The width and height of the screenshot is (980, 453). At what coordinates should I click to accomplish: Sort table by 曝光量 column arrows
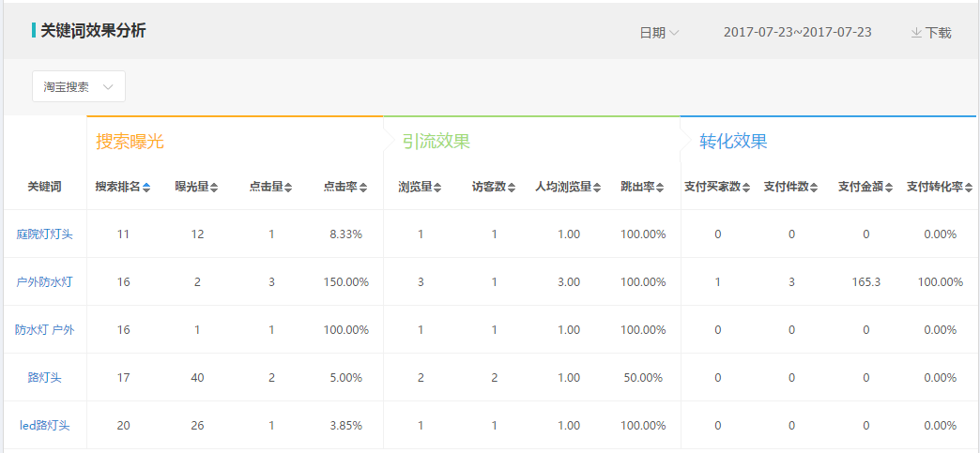(214, 188)
